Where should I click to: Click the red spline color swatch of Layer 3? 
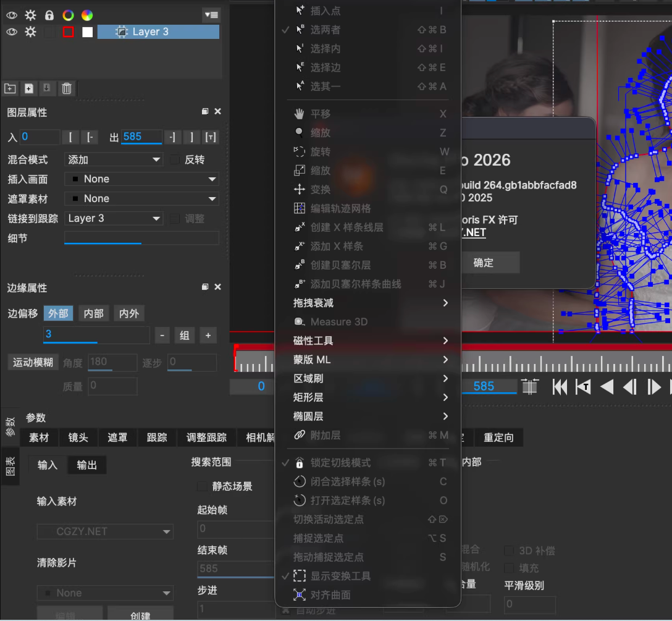coord(68,32)
